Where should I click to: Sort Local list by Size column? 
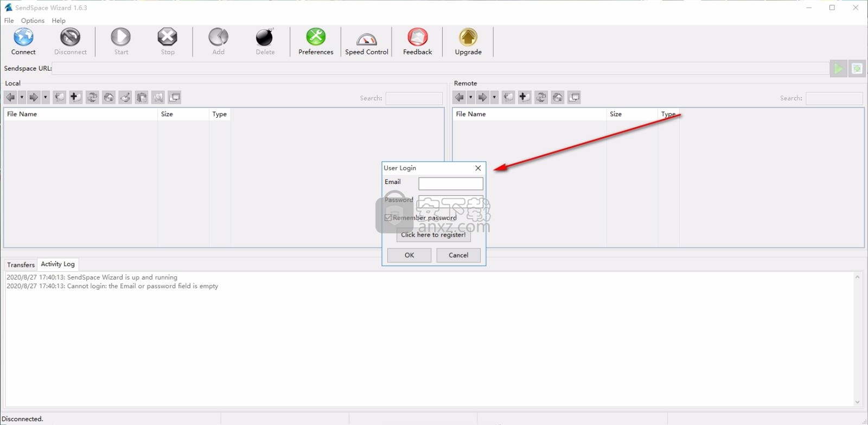pos(183,114)
